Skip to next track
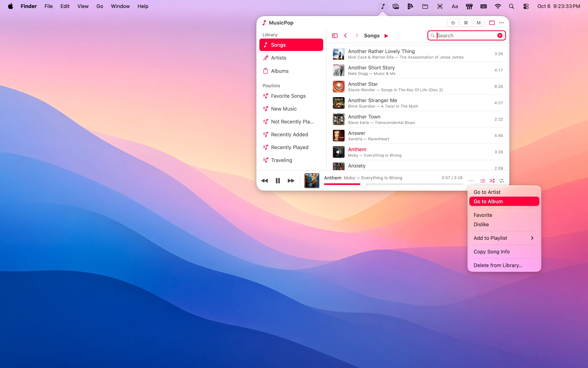The width and height of the screenshot is (588, 368). [x=291, y=181]
